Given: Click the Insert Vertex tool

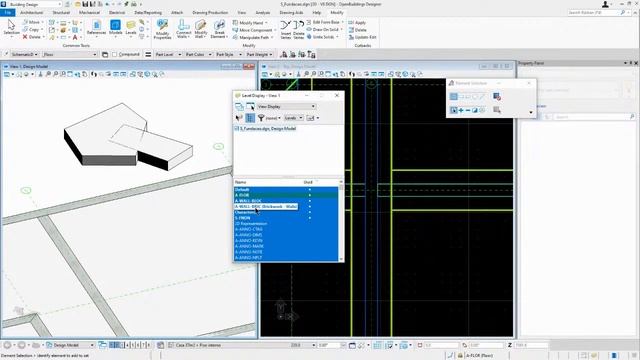Looking at the screenshot, I should [x=286, y=29].
